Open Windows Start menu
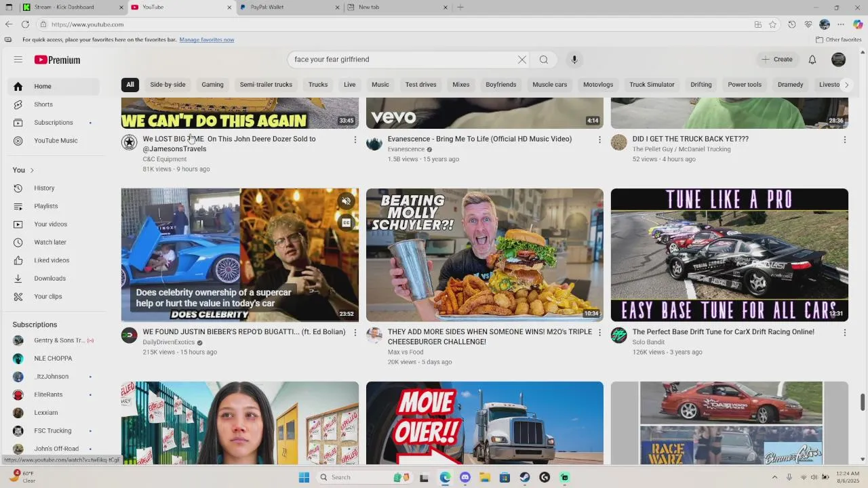Viewport: 868px width, 488px height. pyautogui.click(x=304, y=478)
